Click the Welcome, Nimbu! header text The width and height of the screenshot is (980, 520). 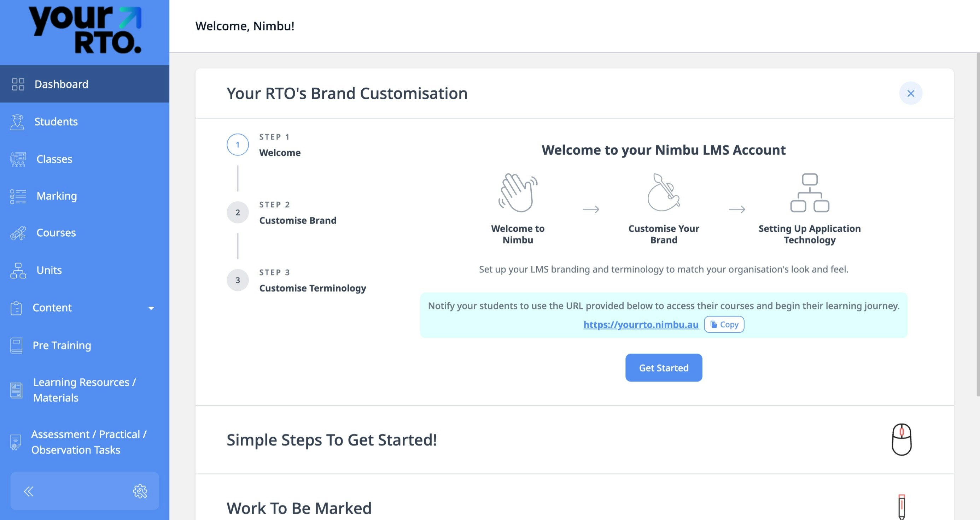[245, 26]
